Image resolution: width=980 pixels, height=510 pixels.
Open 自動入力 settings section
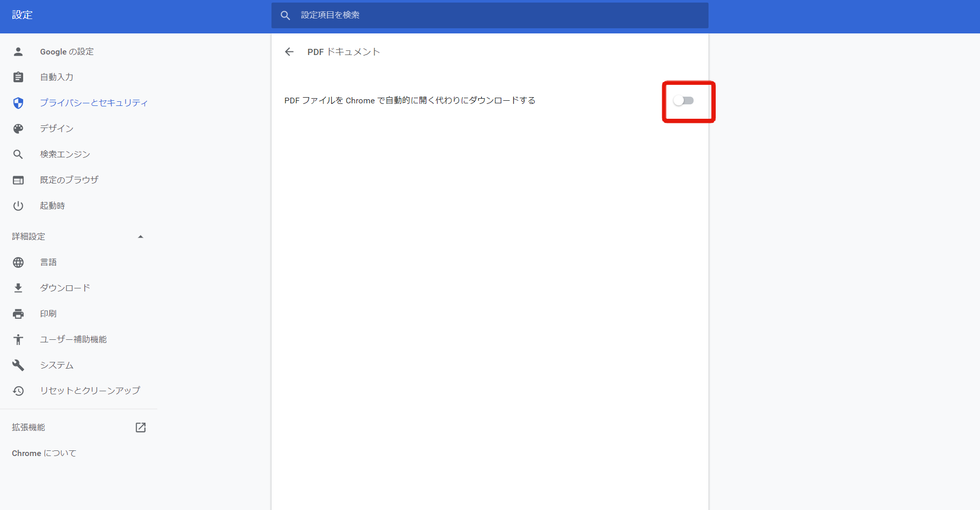[x=57, y=77]
